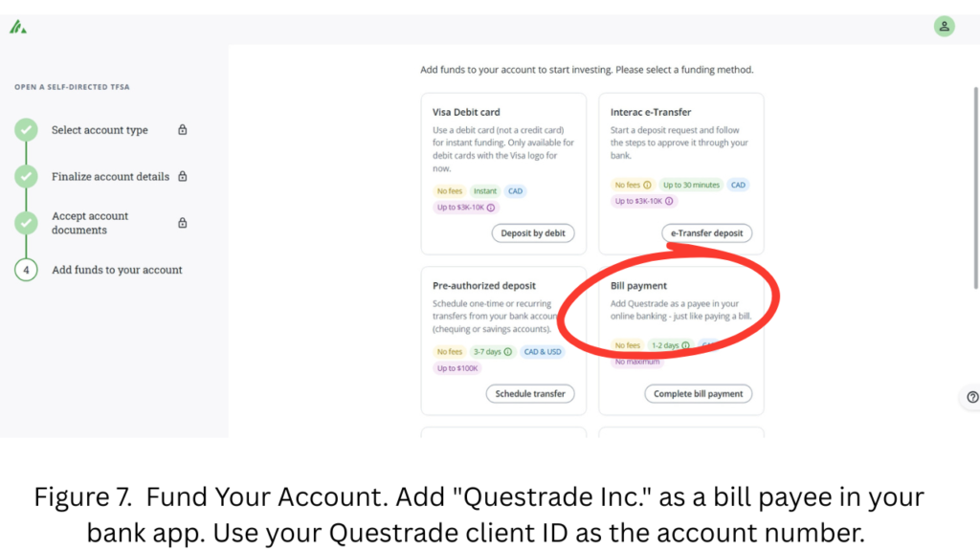Select the step 4 Add funds circle indicator
Viewport: 980px width, 551px height.
point(26,270)
